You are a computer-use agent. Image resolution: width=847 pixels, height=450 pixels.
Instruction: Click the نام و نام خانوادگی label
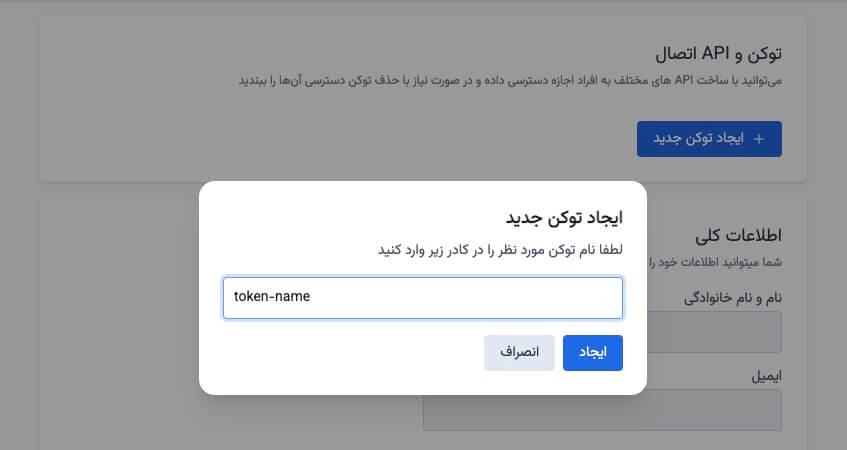[731, 297]
